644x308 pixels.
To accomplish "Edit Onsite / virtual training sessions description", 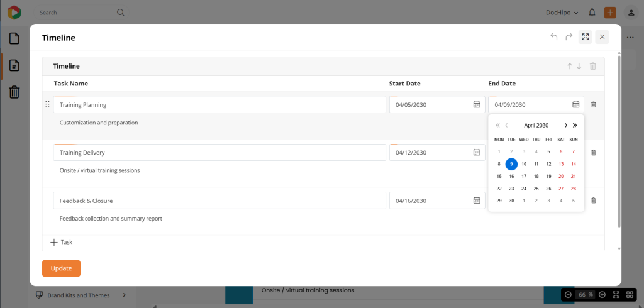I will [100, 170].
